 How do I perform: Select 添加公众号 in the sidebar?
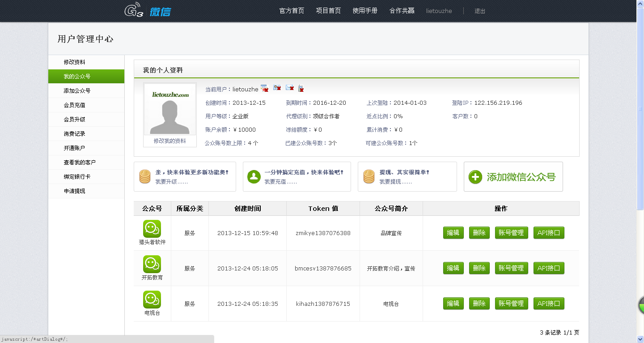coord(86,91)
